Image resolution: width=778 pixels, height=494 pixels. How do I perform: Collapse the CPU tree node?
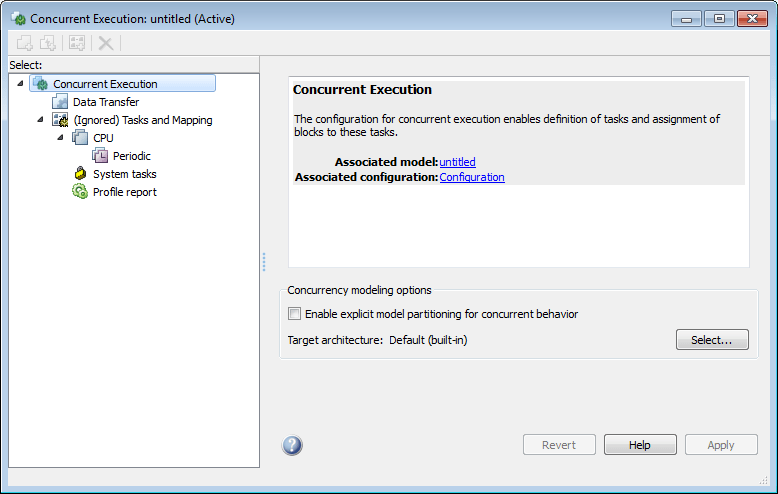(x=60, y=137)
